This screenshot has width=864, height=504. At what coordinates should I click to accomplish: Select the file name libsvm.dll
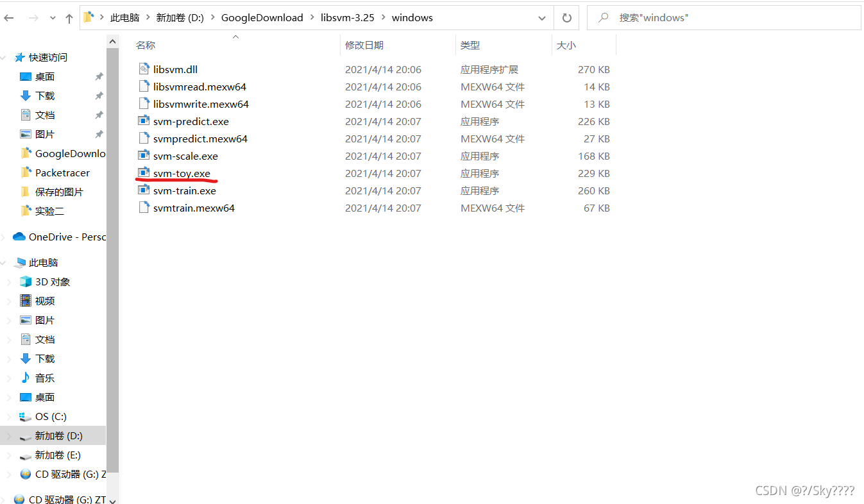pyautogui.click(x=176, y=69)
